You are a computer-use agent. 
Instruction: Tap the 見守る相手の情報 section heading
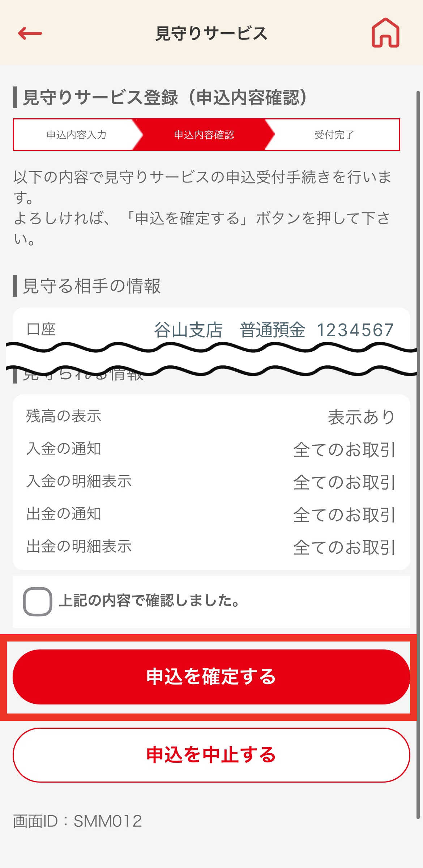(x=91, y=286)
